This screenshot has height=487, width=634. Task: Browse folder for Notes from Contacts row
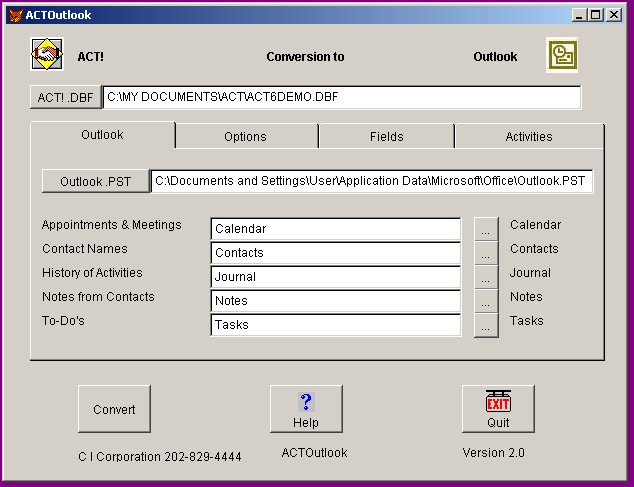[486, 301]
